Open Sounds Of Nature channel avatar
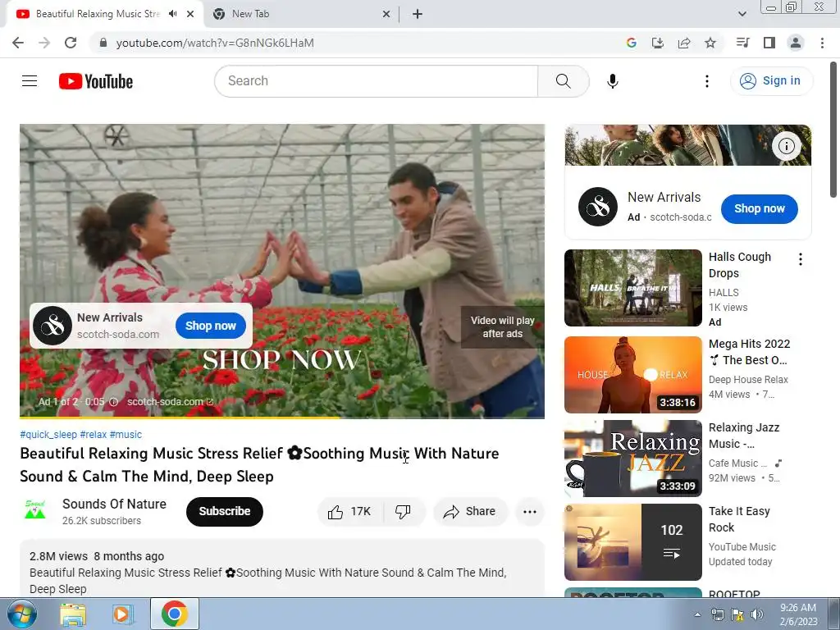840x630 pixels. coord(35,510)
